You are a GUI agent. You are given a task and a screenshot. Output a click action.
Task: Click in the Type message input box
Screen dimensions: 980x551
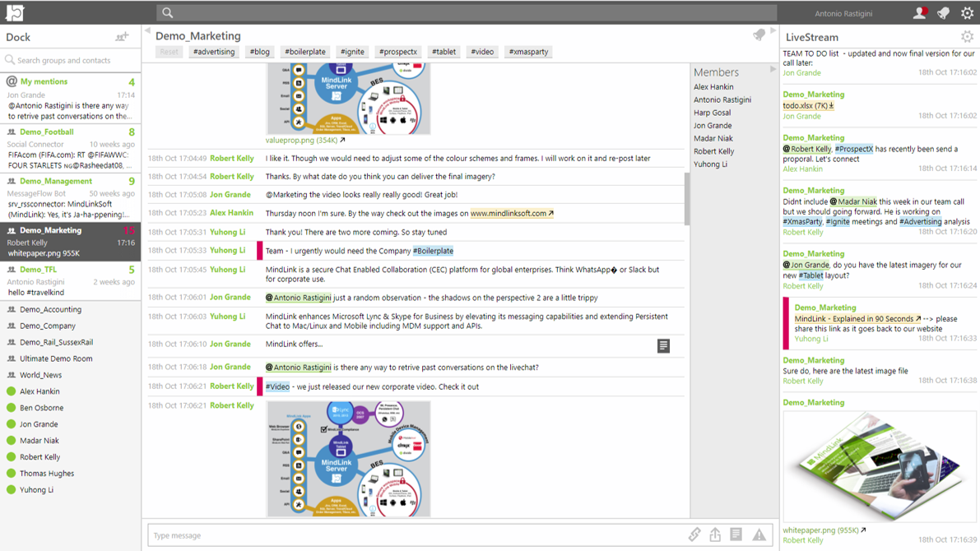[x=416, y=535]
